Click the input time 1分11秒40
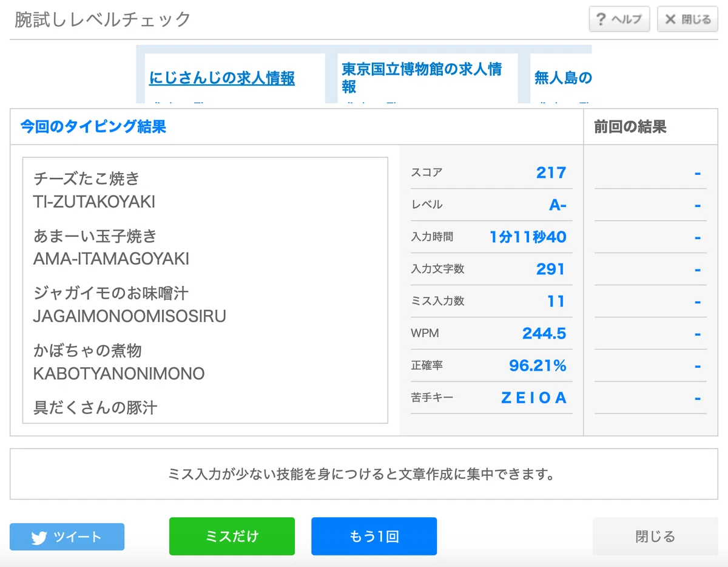This screenshot has height=567, width=728. pyautogui.click(x=528, y=237)
